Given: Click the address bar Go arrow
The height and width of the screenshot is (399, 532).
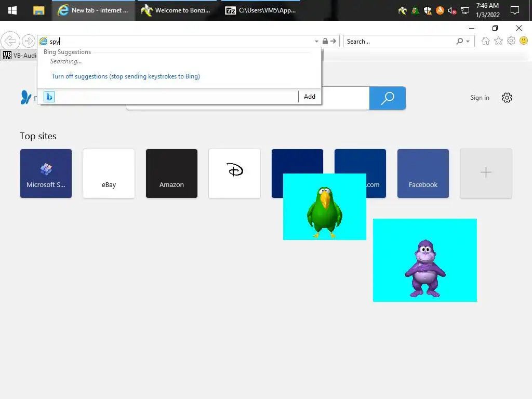Looking at the screenshot, I should 334,41.
